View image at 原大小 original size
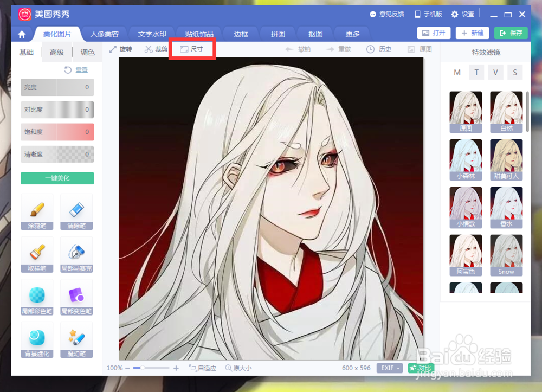542x392 pixels. (238, 368)
